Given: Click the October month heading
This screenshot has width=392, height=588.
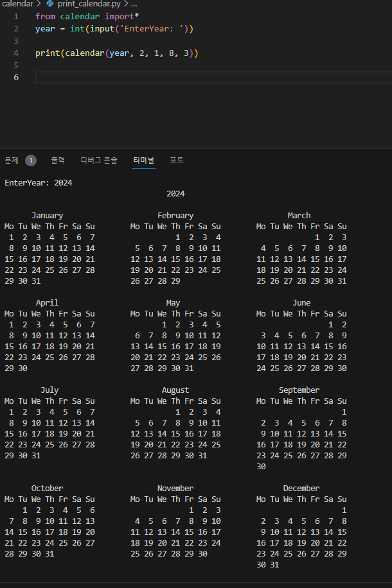Looking at the screenshot, I should [48, 489].
